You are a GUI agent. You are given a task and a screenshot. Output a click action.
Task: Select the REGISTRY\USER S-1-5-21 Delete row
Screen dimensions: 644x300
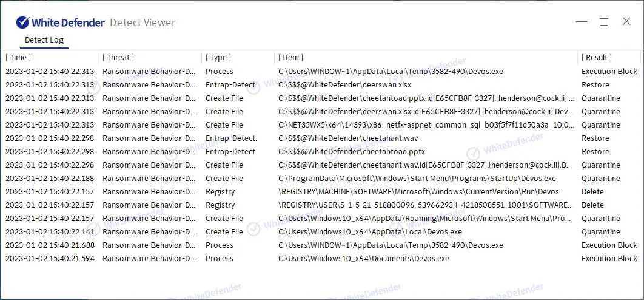[426, 205]
